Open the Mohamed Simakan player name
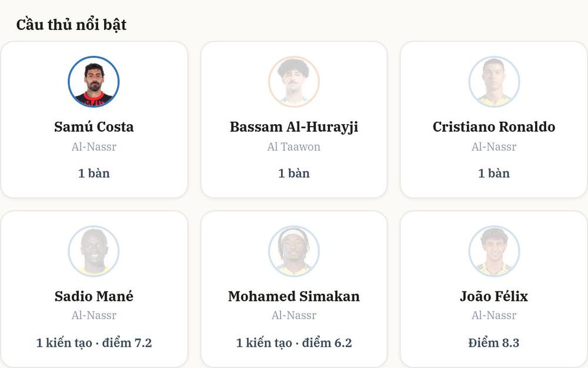The height and width of the screenshot is (368, 588). [293, 296]
